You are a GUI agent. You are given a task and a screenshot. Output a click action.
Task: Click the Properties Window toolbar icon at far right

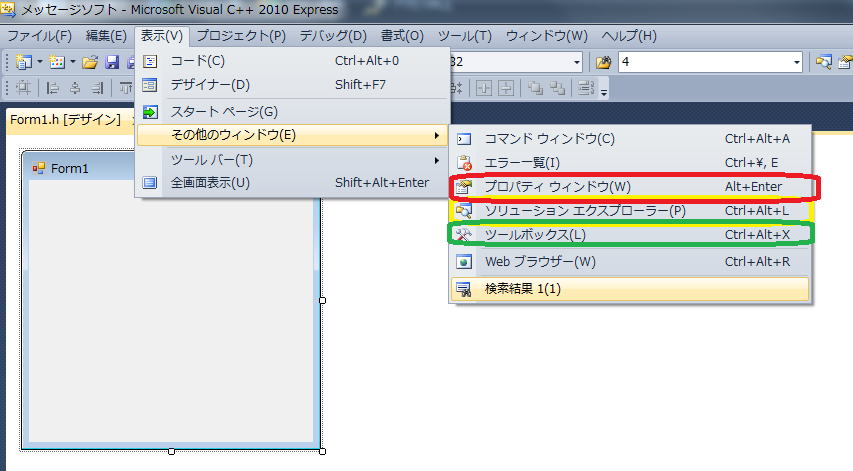click(x=845, y=62)
